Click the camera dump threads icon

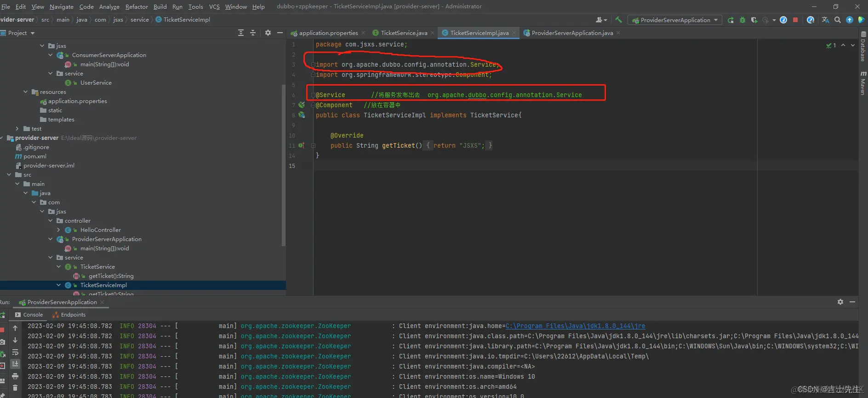point(2,342)
